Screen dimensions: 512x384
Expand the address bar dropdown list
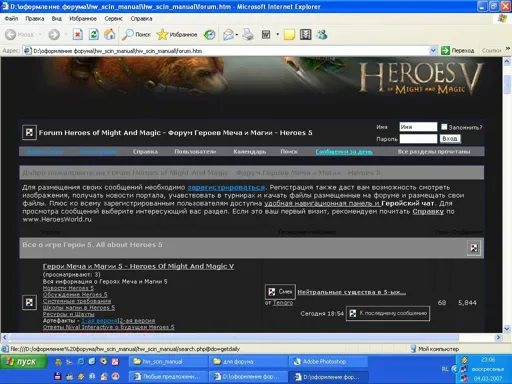coord(433,51)
